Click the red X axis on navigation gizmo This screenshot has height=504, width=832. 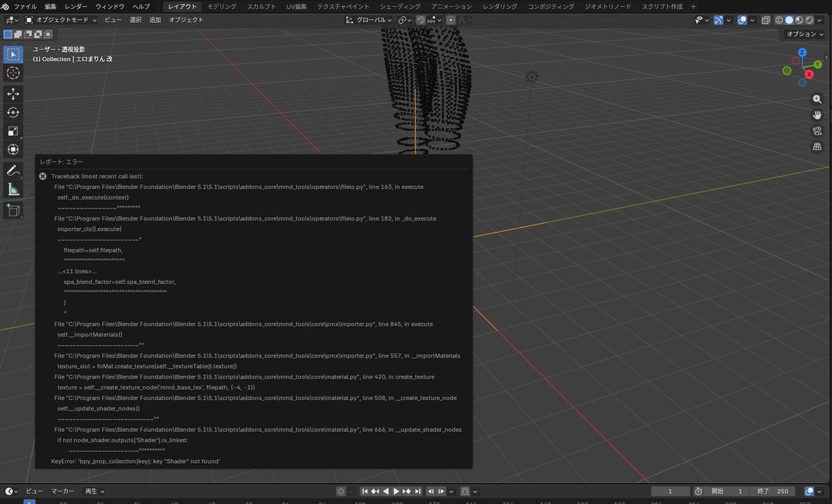[808, 74]
